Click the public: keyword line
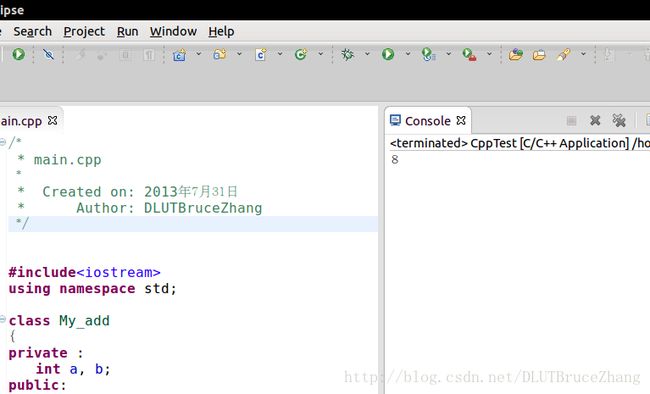This screenshot has width=650, height=394. tap(37, 385)
